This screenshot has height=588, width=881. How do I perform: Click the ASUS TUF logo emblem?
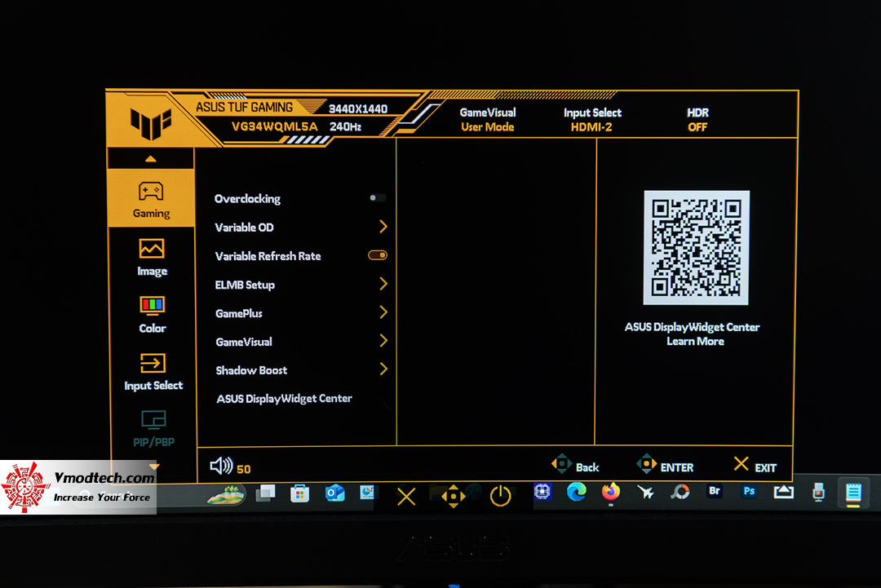(151, 123)
